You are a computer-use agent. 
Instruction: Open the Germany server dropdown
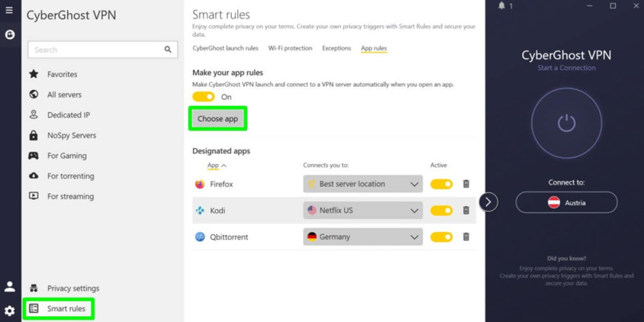coord(363,237)
